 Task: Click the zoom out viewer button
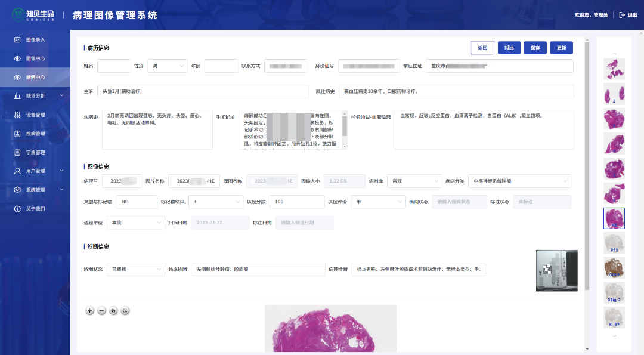(x=101, y=310)
